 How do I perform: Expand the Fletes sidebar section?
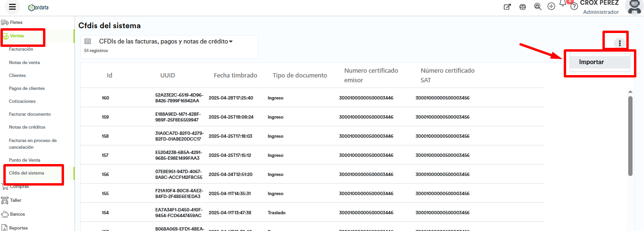[16, 22]
